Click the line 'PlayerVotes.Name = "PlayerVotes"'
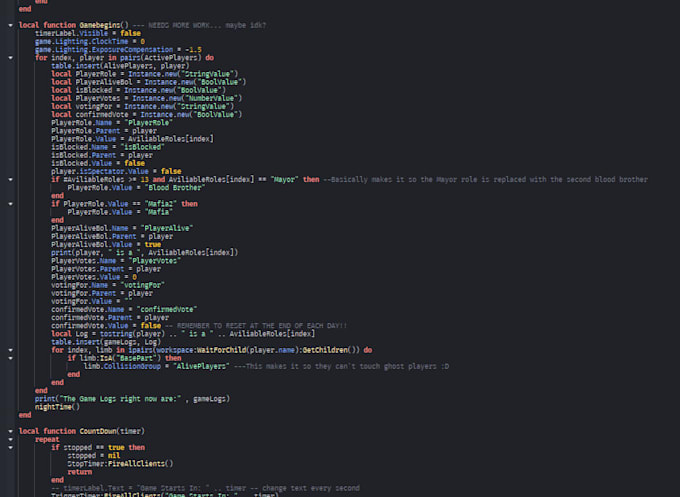The height and width of the screenshot is (497, 680). [116, 261]
